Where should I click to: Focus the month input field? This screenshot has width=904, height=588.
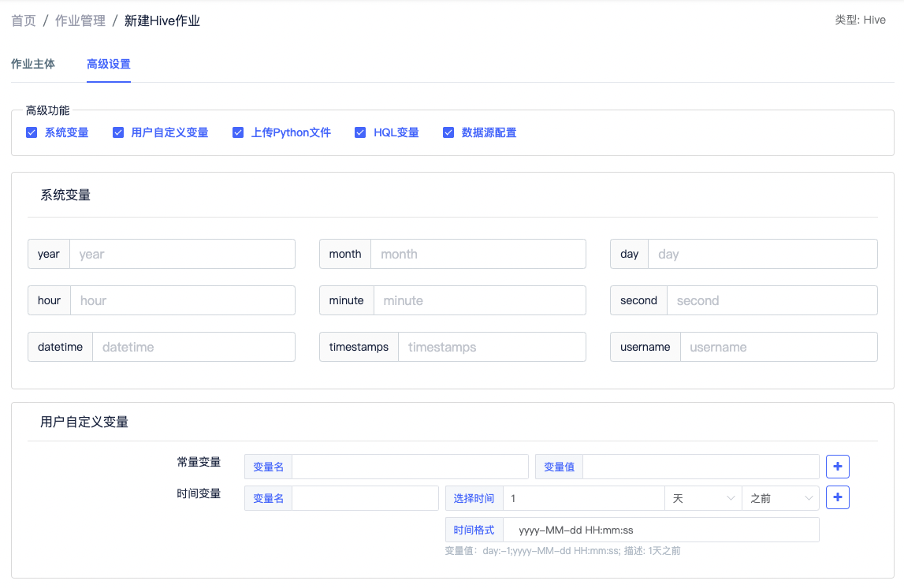pos(478,255)
